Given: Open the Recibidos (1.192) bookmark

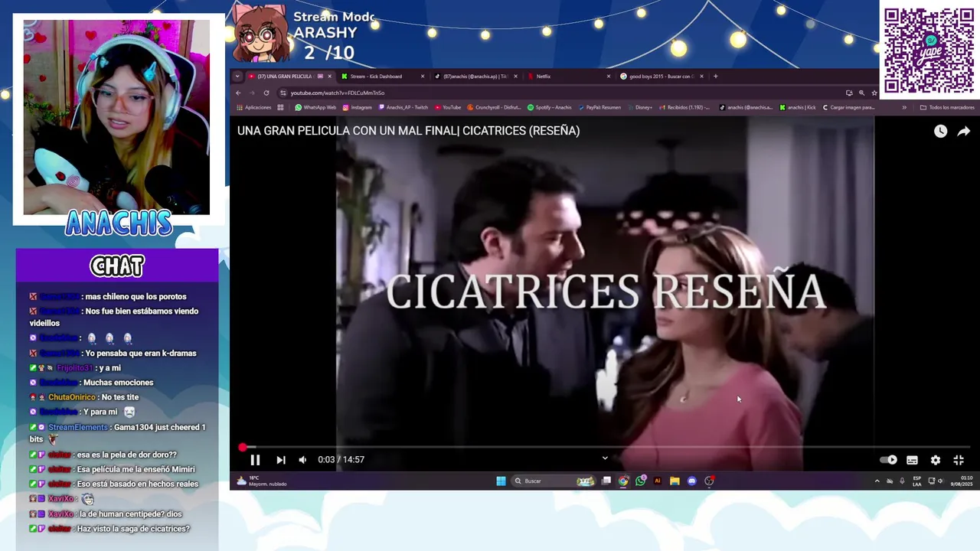Looking at the screenshot, I should [686, 108].
